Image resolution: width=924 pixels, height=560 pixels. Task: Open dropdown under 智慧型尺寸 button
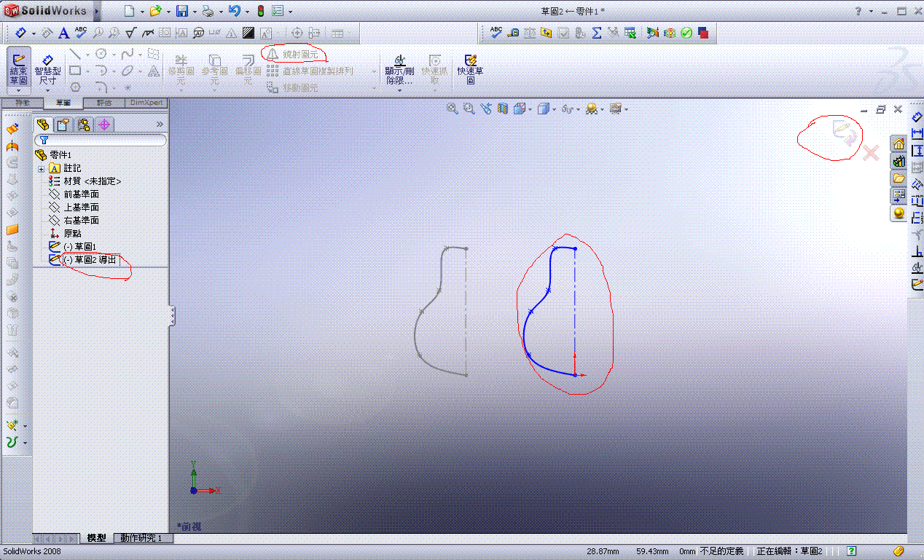[47, 90]
